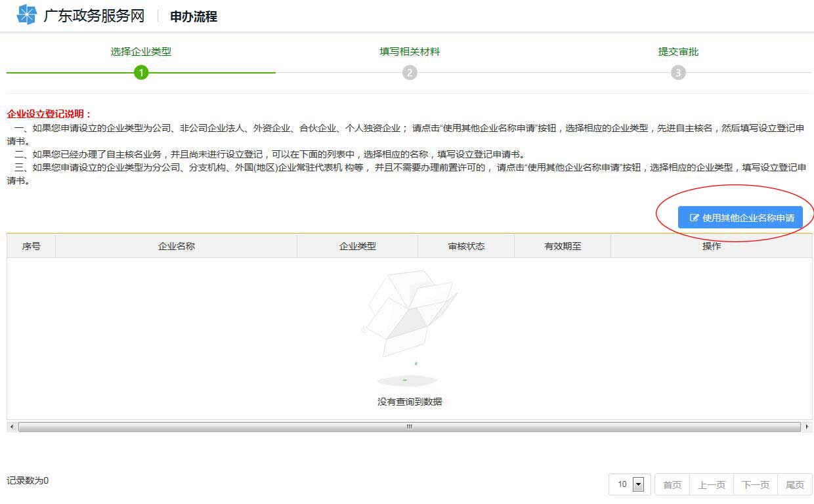
Task: Select the 填写相关材料 step tab
Action: [x=410, y=51]
